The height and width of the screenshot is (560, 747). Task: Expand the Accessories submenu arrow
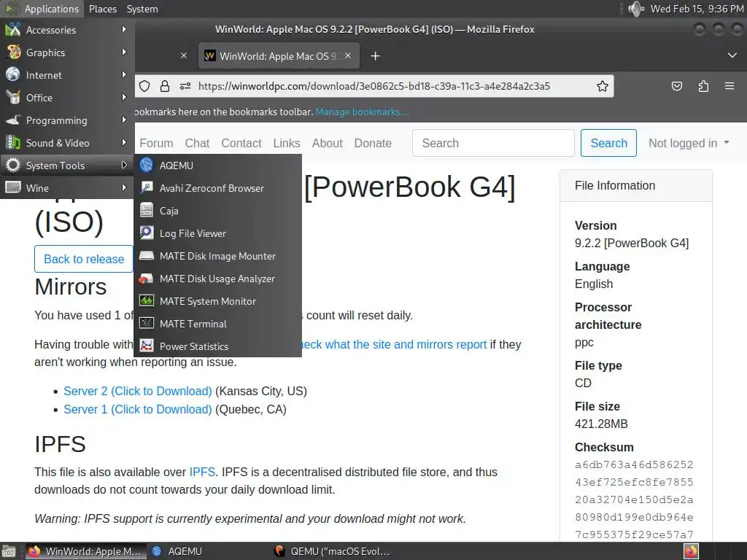(124, 29)
